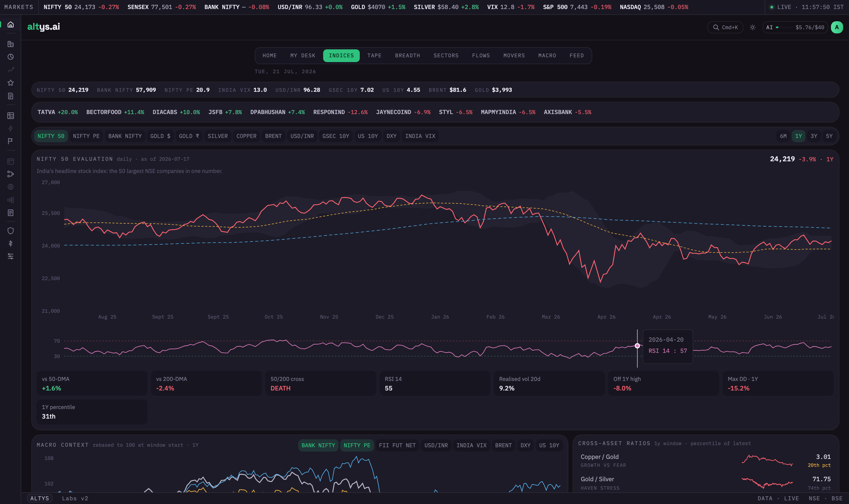Open the Home icon in the sidebar

pos(11,24)
